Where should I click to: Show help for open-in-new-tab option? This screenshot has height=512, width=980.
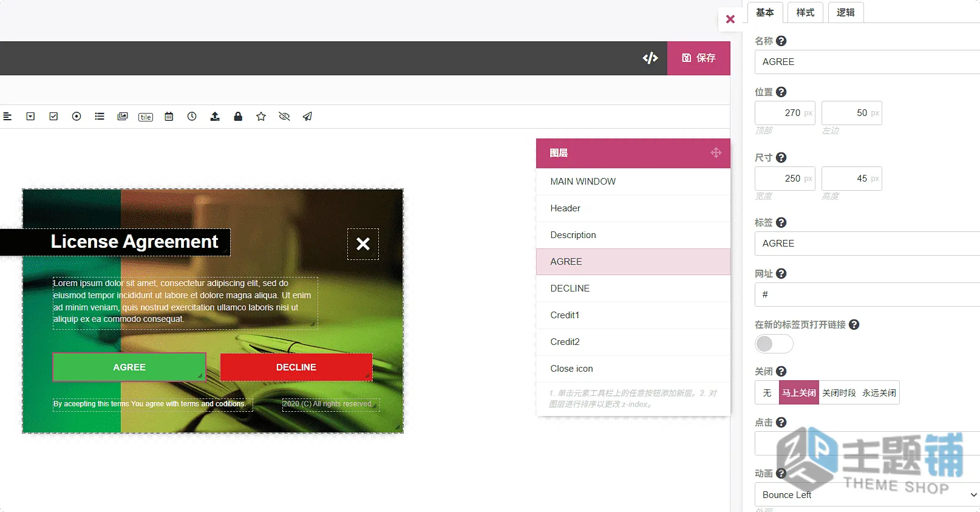854,324
